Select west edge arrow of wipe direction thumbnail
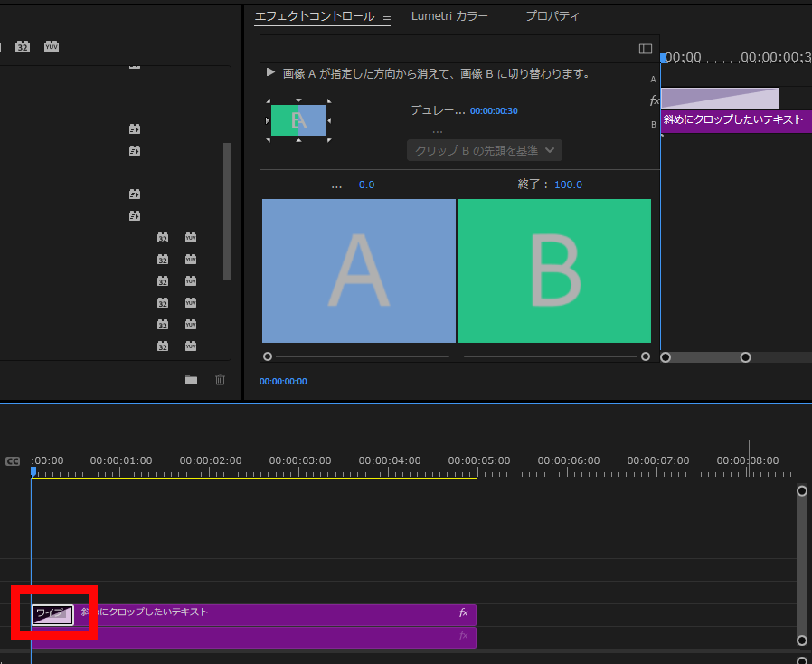This screenshot has height=664, width=812. (268, 120)
